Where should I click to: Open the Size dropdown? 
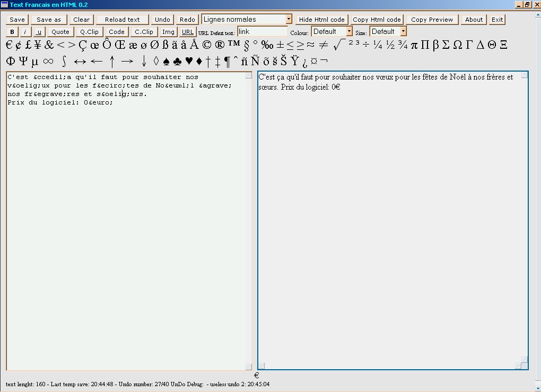click(x=388, y=31)
